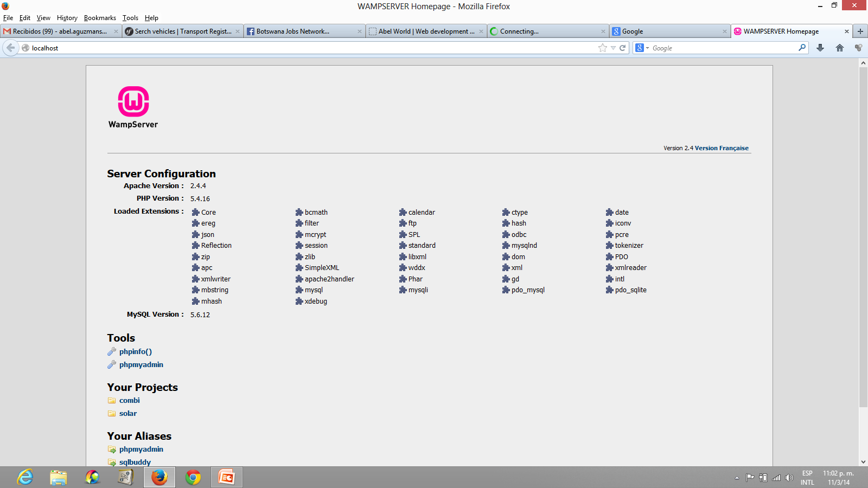This screenshot has width=868, height=488.
Task: Click the puzzle icon beside xdebug
Action: [299, 301]
